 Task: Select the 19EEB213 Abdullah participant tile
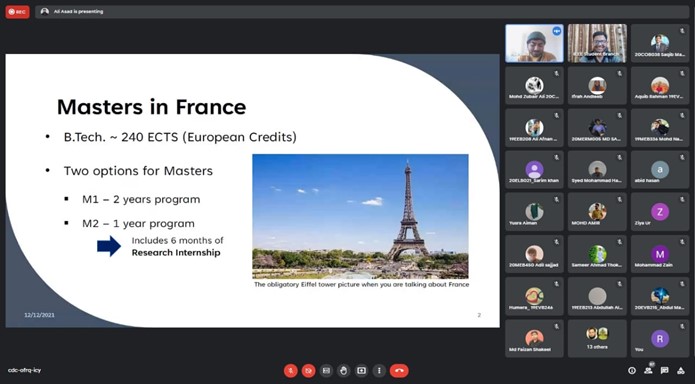click(597, 296)
